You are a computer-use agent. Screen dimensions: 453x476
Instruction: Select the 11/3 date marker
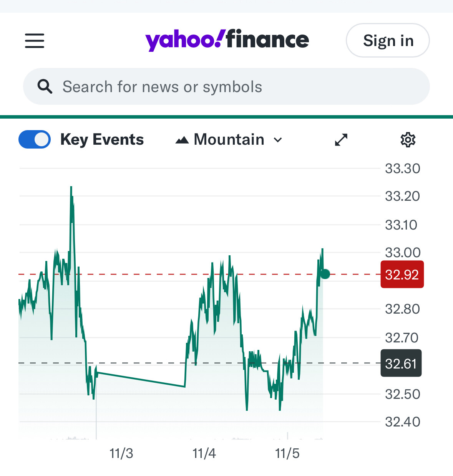[x=121, y=453]
